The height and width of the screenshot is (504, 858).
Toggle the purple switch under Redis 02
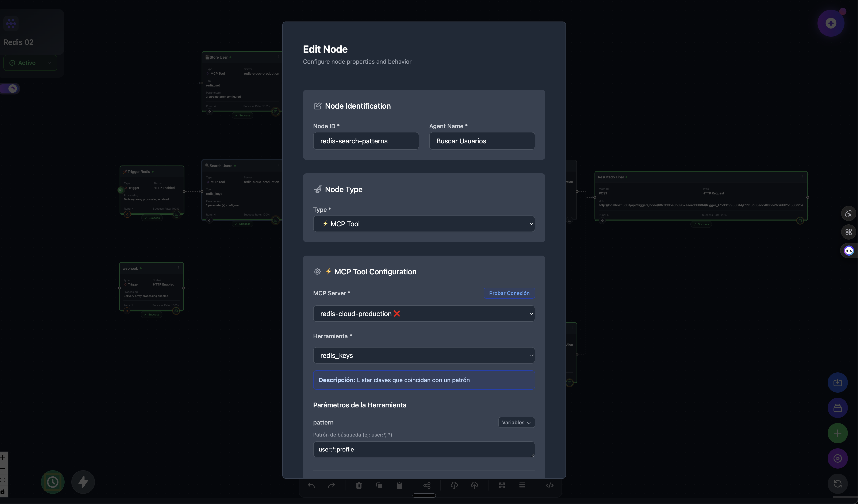point(10,89)
